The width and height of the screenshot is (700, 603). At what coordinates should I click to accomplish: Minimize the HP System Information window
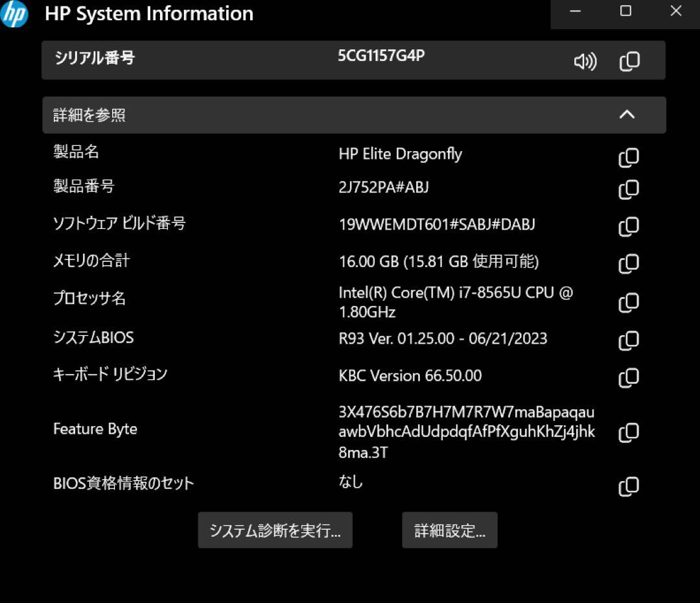point(576,11)
